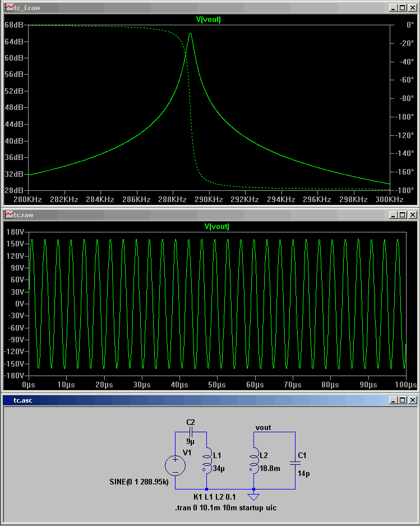420x526 pixels.
Task: Select the C1 capacitor symbol
Action: (295, 463)
